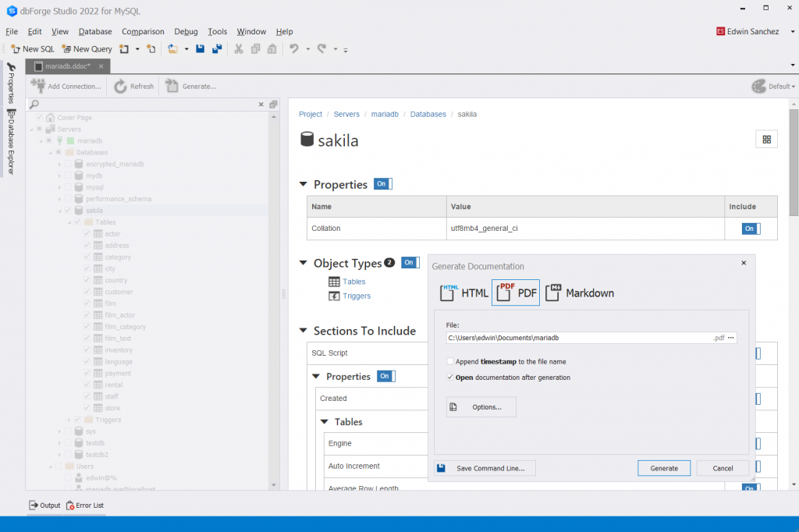The width and height of the screenshot is (799, 532).
Task: Open the New Query dropdown arrow
Action: (x=137, y=49)
